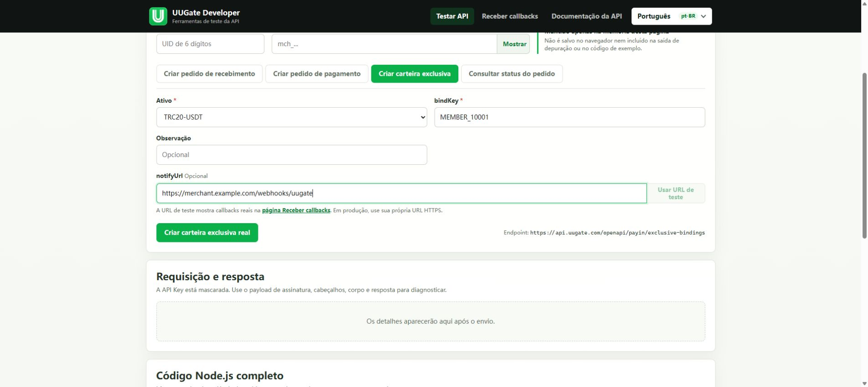
Task: Click the scrollbar down arrow
Action: [864, 384]
